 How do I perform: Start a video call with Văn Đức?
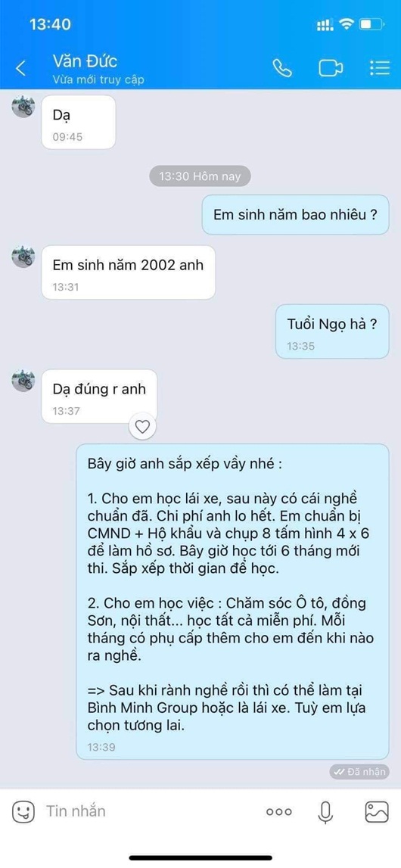pos(330,68)
